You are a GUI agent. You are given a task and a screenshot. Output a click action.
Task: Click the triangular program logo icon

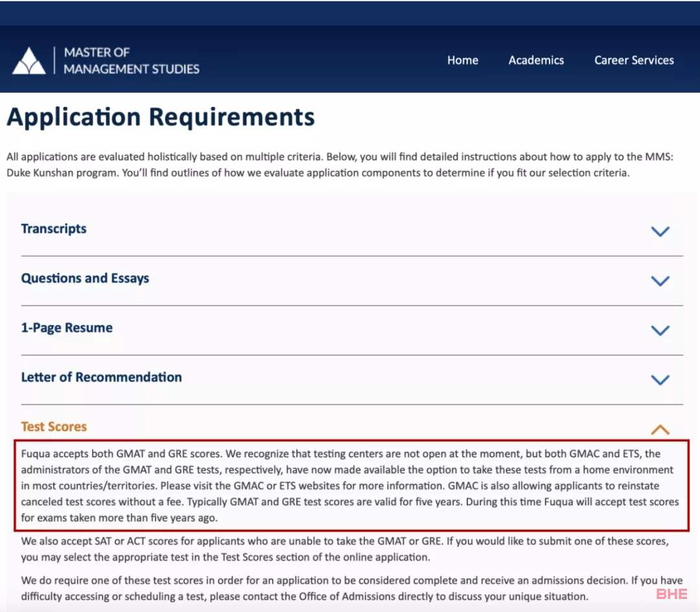(x=29, y=60)
